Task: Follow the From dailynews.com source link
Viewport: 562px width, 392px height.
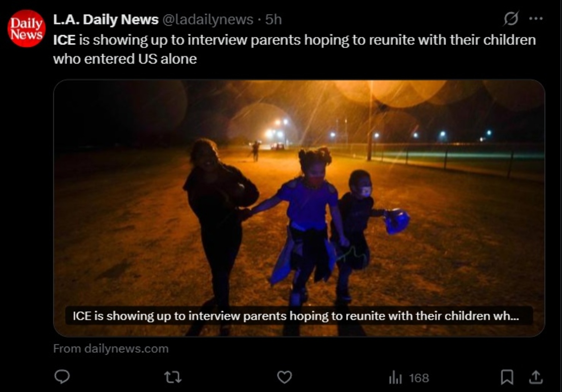Action: click(x=111, y=348)
